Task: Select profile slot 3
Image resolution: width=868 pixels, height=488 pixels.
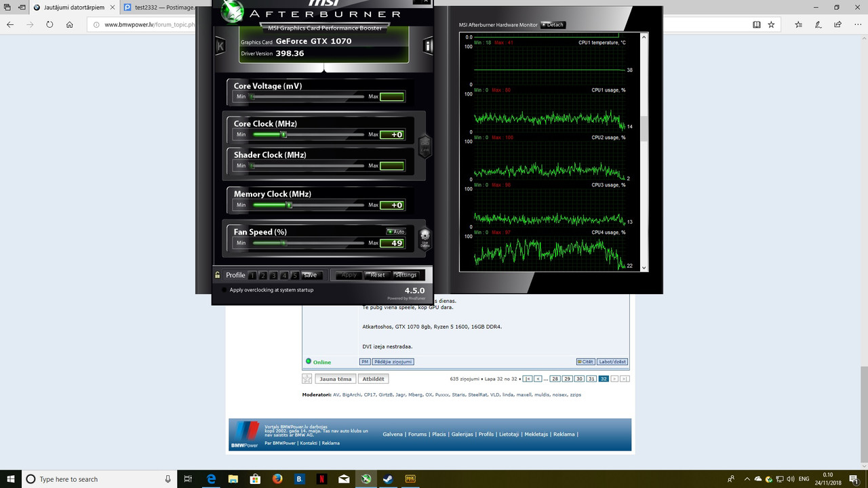Action: (273, 275)
